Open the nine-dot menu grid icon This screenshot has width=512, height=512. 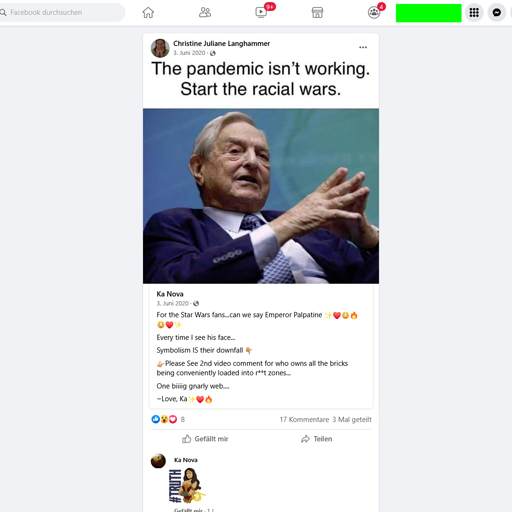pos(474,13)
